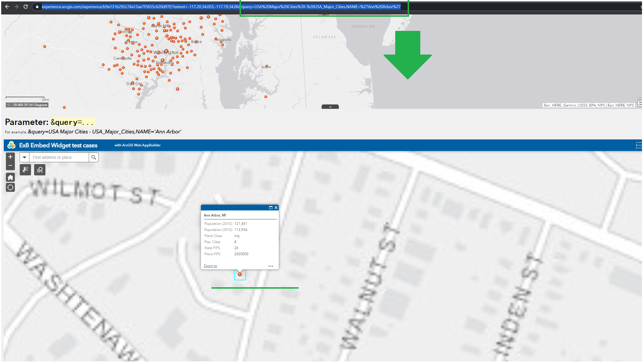Viewport: 644px width, 364px height.
Task: Click the map zoom out minus button
Action: tap(10, 166)
